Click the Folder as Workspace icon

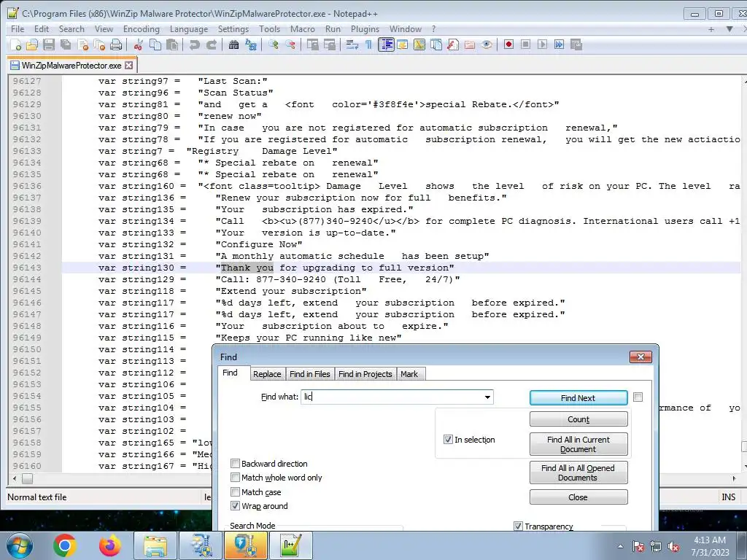(470, 44)
